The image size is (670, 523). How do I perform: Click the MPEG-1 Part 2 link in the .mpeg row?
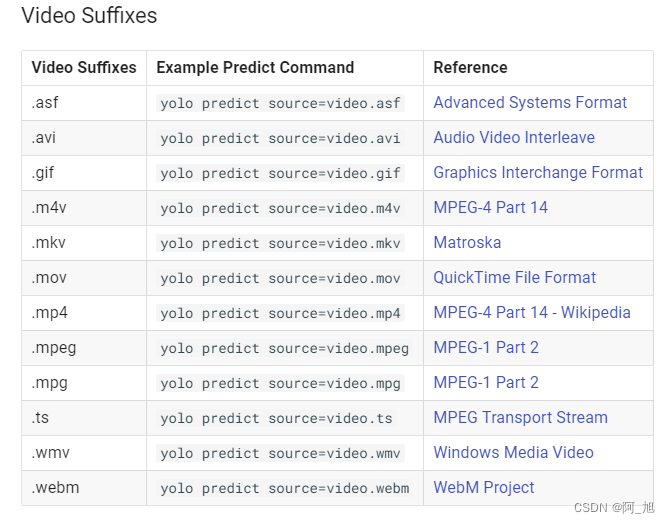tap(486, 348)
